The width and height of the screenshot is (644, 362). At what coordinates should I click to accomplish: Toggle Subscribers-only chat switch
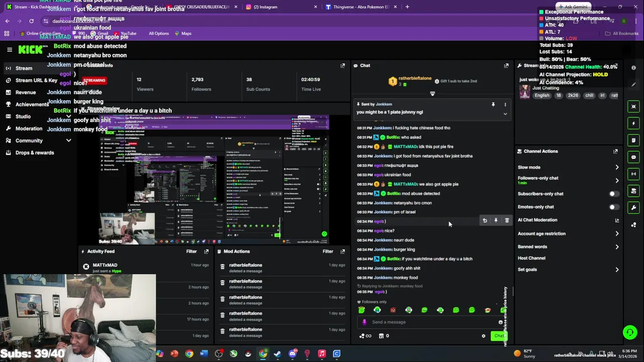point(613,194)
